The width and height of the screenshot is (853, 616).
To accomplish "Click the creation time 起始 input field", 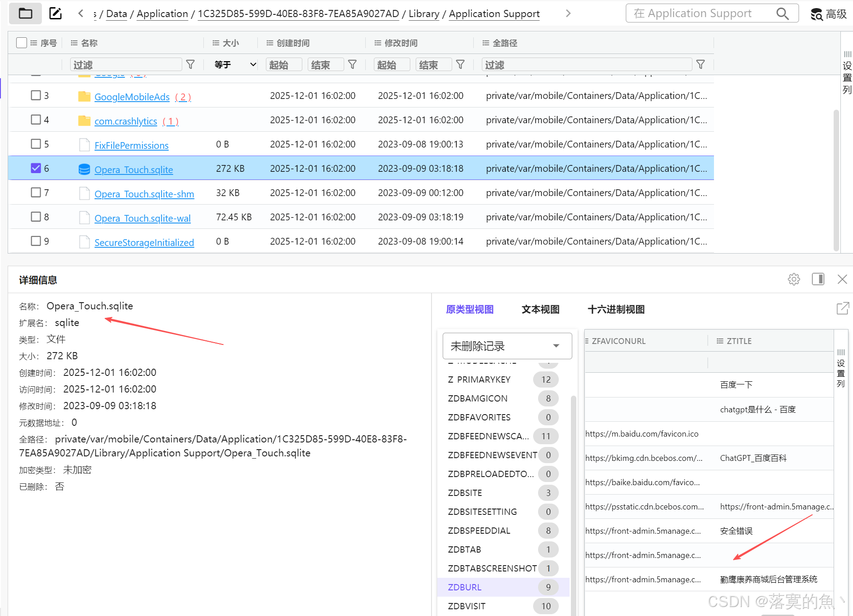I will click(284, 65).
